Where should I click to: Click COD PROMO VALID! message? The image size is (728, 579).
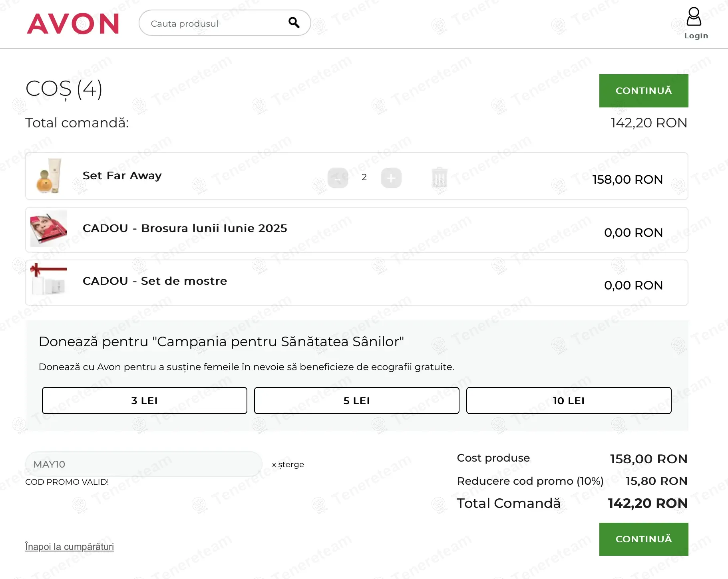[x=67, y=482]
